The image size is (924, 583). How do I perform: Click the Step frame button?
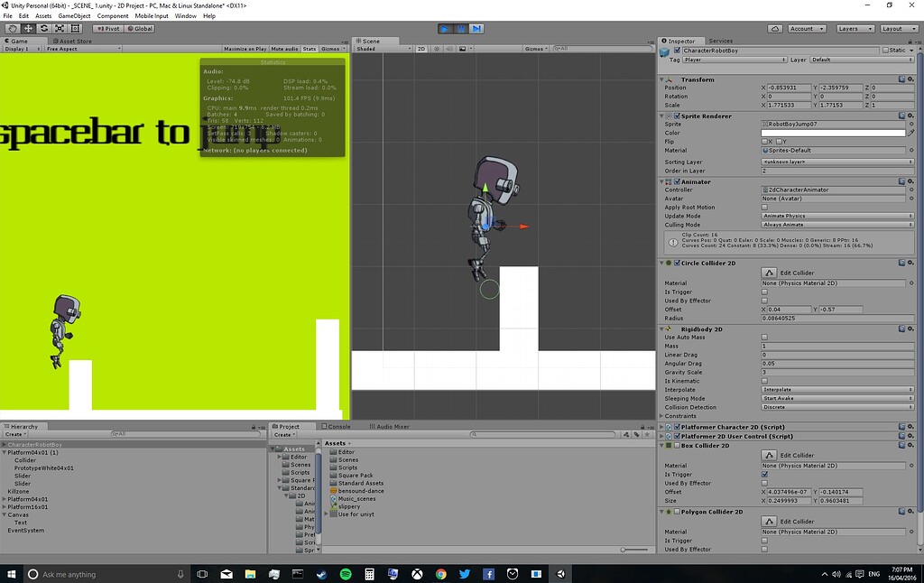pos(476,28)
